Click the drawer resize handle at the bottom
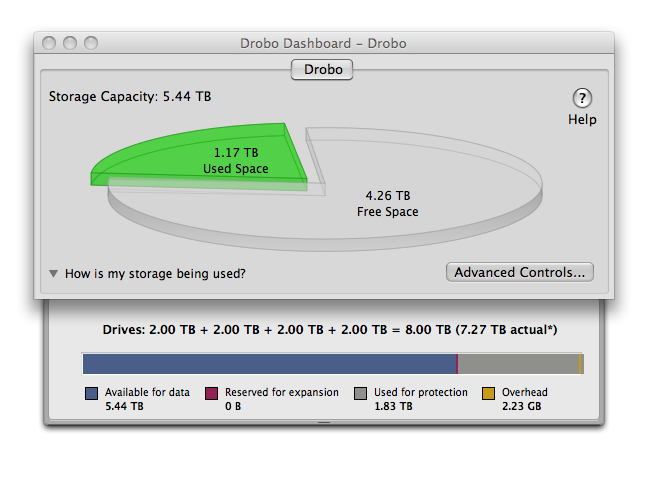 pyautogui.click(x=323, y=423)
